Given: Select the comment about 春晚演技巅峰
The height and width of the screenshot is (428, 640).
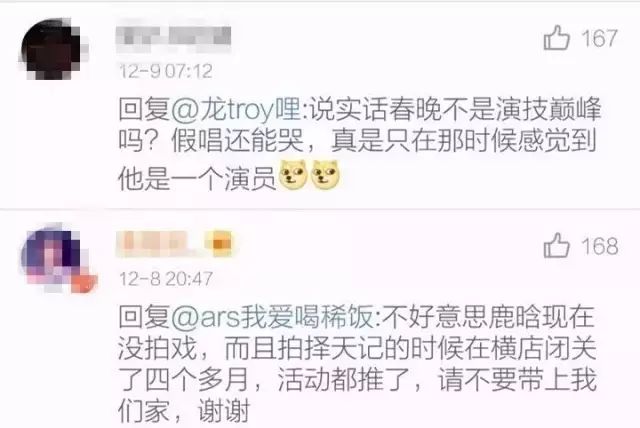Looking at the screenshot, I should pyautogui.click(x=359, y=144).
